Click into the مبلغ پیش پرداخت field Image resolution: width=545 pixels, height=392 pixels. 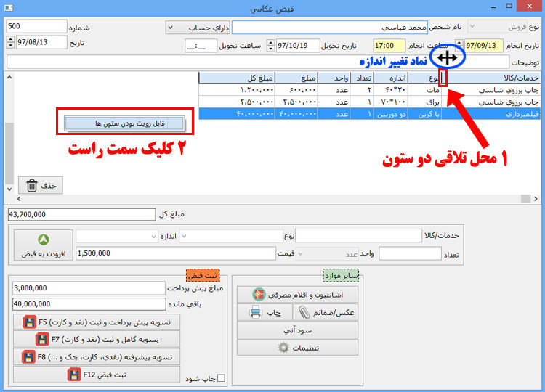coord(89,287)
